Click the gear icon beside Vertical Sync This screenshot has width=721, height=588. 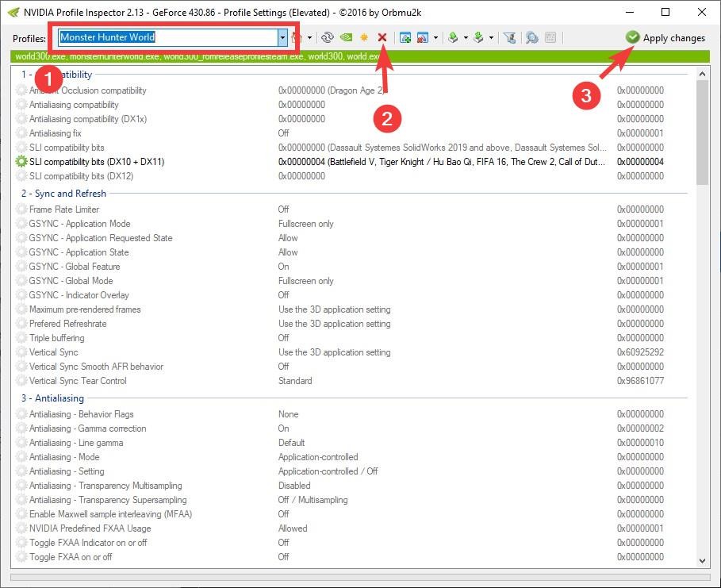[x=21, y=352]
